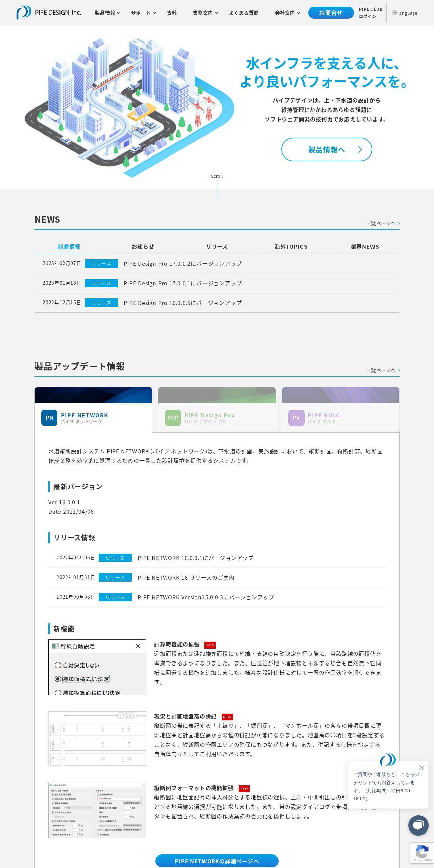
Task: Click NEW badge beside 現況と計画地盤高の併記
Action: point(227,717)
